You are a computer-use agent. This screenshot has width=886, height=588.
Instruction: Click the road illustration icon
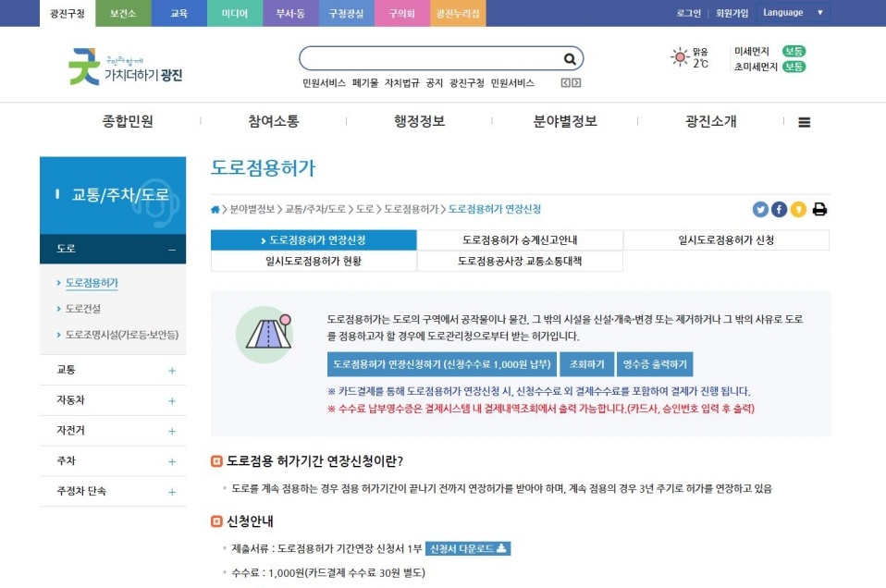tap(265, 335)
